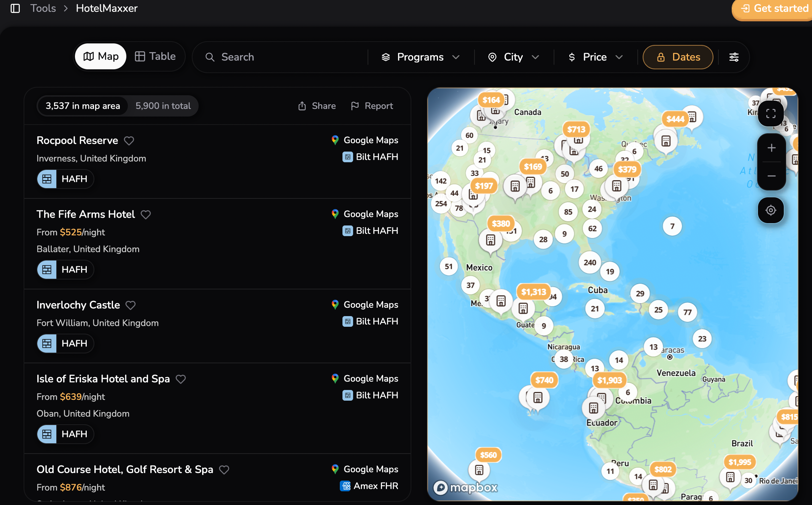Select the $169 price marker on map
This screenshot has height=505, width=812.
click(x=533, y=166)
